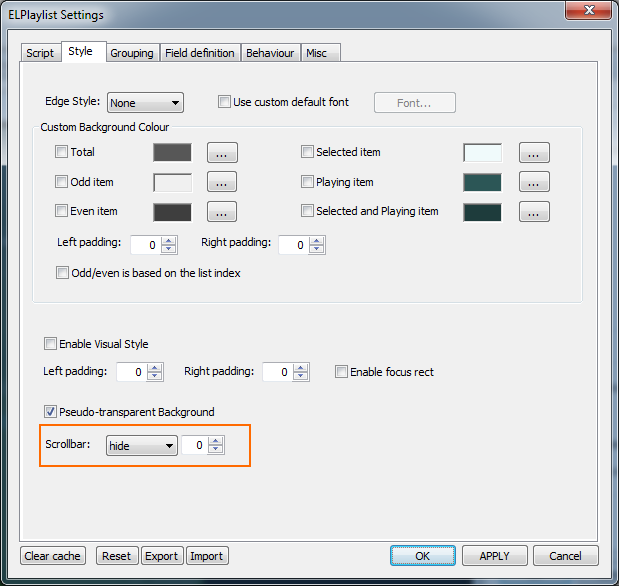Check the Odd item checkbox
This screenshot has height=586, width=619.
(61, 182)
